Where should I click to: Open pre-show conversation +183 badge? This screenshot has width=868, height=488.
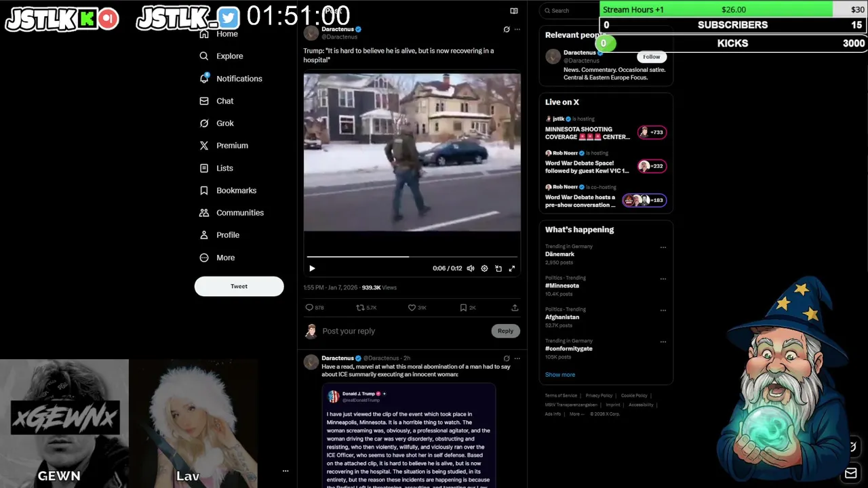(x=644, y=200)
